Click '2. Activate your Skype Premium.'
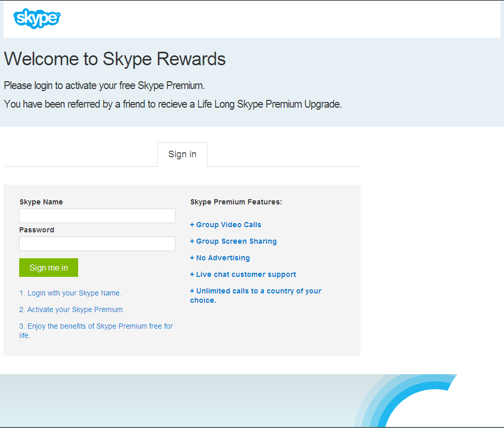The image size is (504, 428). (x=72, y=309)
